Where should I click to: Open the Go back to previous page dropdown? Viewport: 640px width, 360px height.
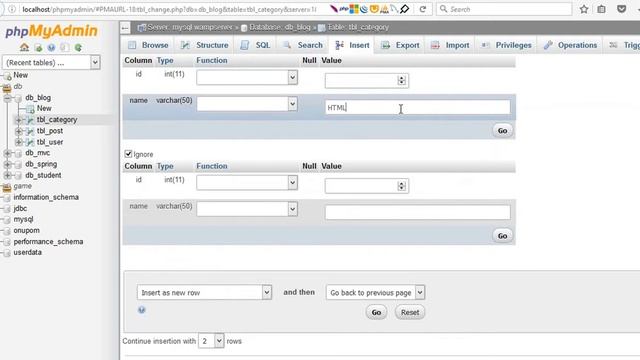376,293
